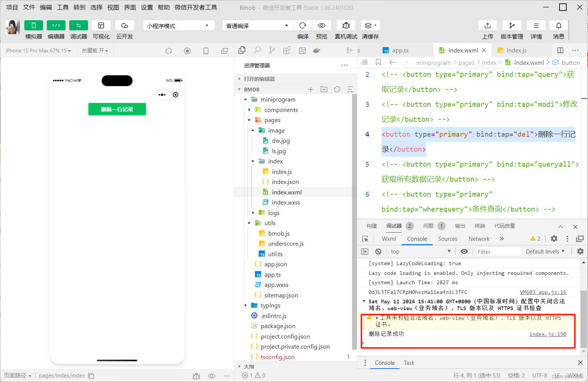Open the explorer files icon
The width and height of the screenshot is (588, 382).
click(242, 50)
